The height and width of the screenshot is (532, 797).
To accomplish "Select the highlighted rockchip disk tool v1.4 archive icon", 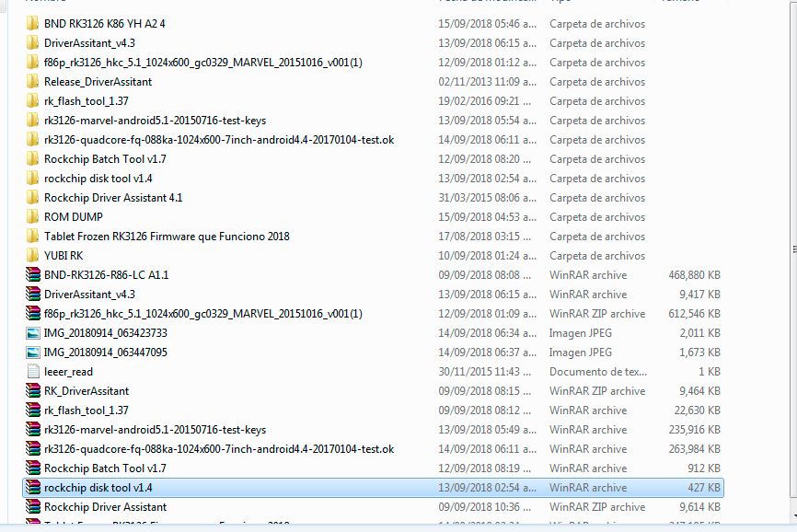I will click(33, 487).
